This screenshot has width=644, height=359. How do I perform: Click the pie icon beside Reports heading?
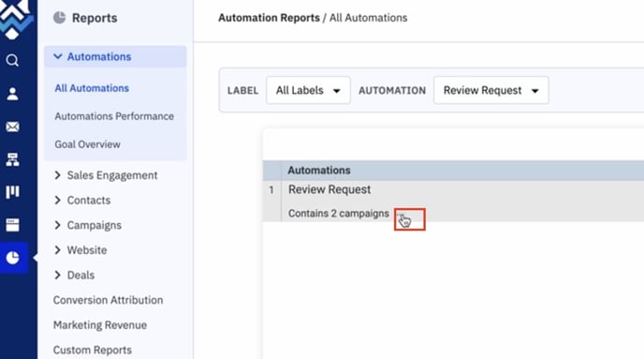click(59, 18)
